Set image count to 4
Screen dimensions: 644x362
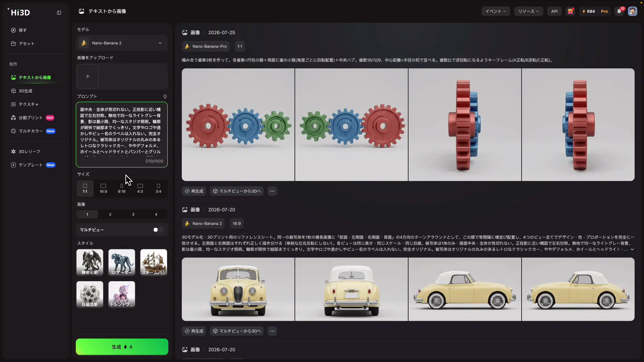[x=156, y=215]
